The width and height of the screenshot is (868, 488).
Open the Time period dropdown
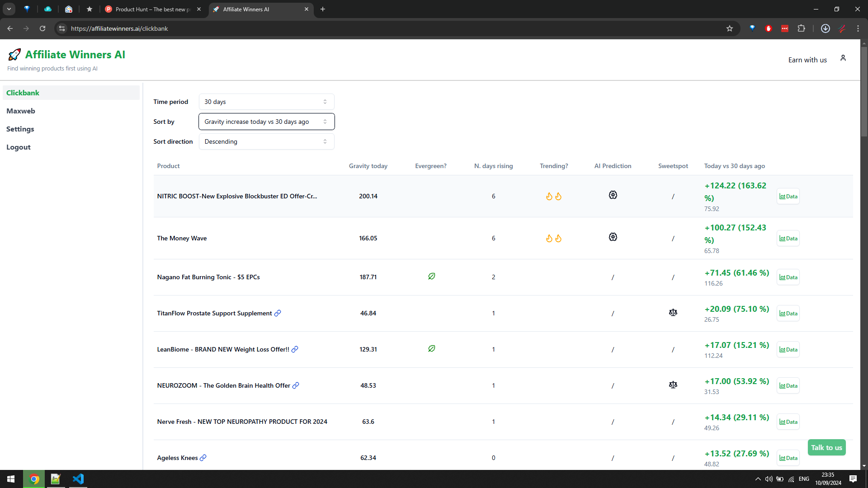266,102
